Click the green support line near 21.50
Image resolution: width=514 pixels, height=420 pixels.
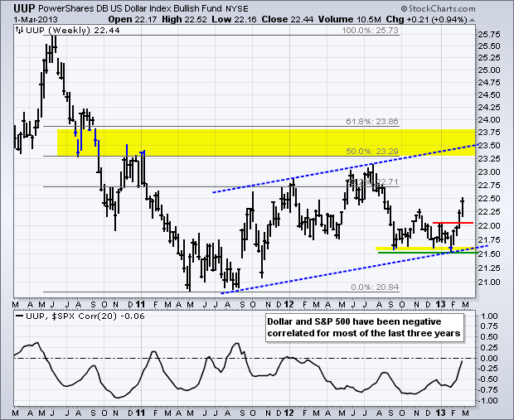[x=426, y=253]
